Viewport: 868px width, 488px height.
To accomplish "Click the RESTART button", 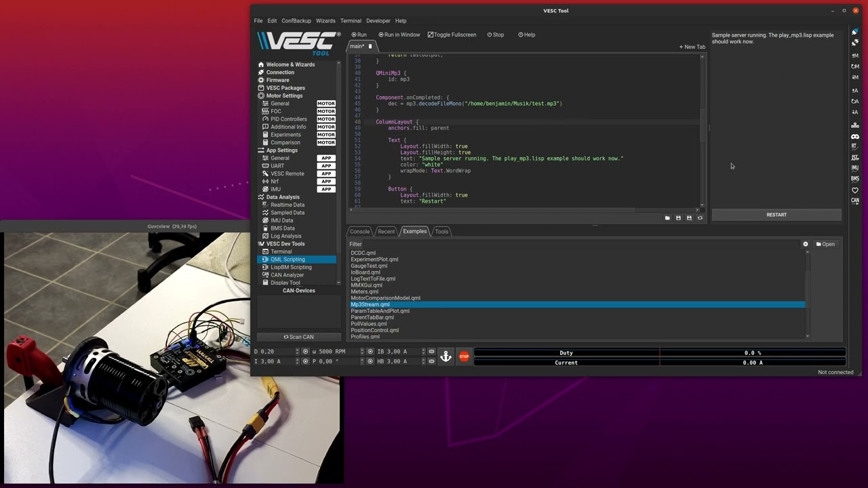I will pyautogui.click(x=776, y=215).
